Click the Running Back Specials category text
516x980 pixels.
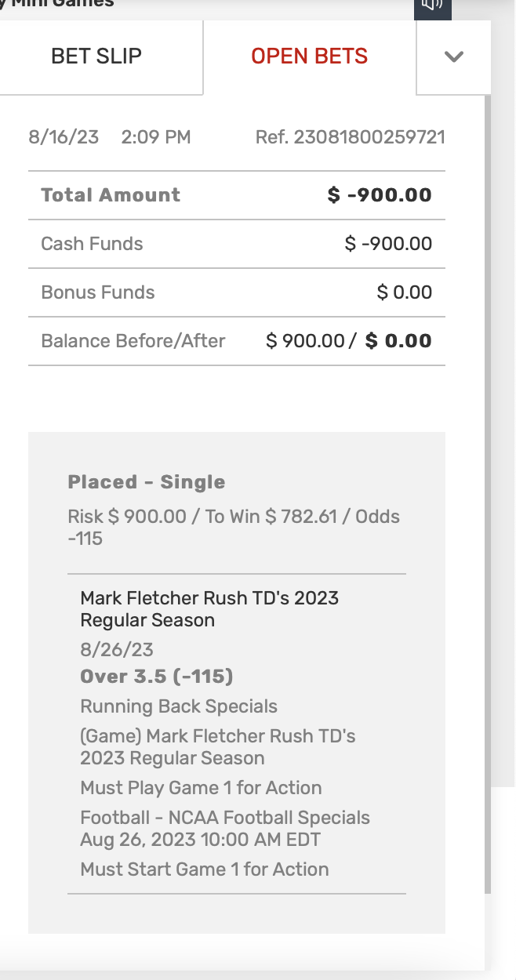pyautogui.click(x=179, y=706)
